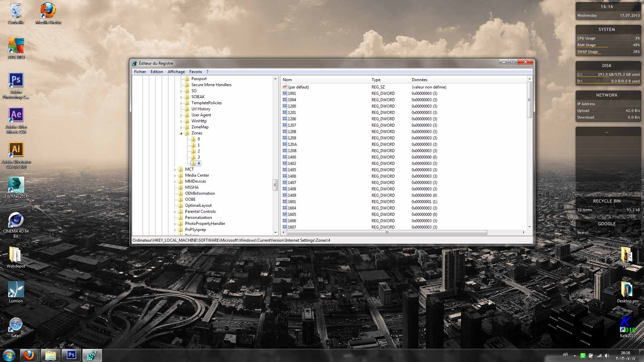
Task: Click the Type column header
Action: click(389, 80)
